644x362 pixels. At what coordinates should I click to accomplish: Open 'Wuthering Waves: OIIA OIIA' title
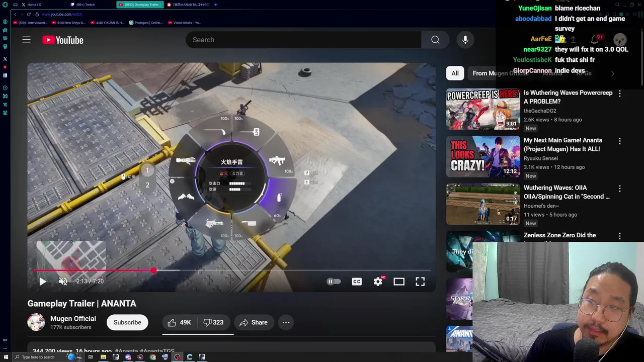[567, 192]
